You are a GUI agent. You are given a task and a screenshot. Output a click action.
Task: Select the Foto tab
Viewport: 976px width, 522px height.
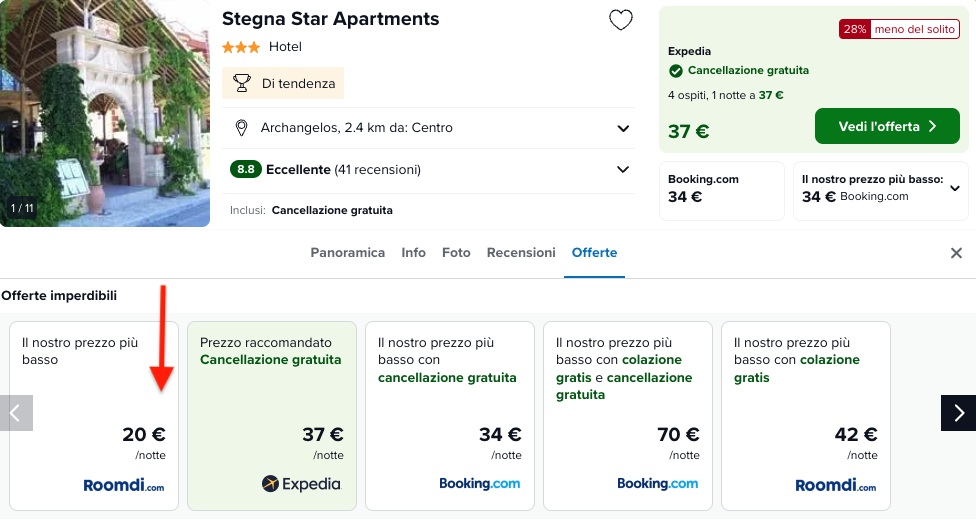tap(456, 253)
